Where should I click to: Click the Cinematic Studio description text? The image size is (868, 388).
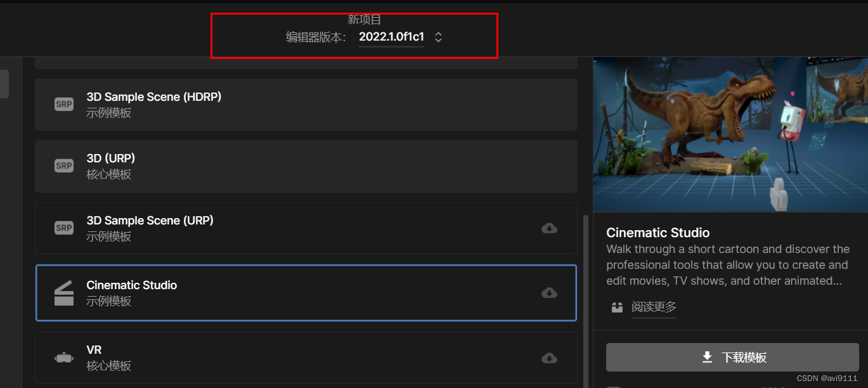tap(728, 265)
